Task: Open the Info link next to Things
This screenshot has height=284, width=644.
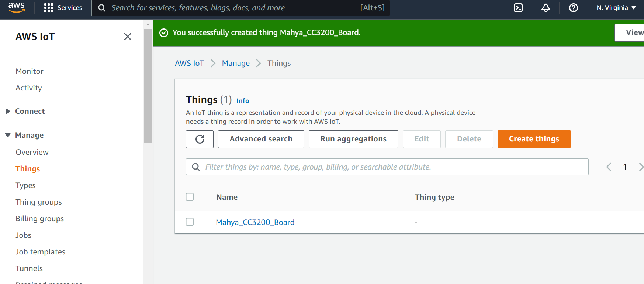Action: [x=243, y=101]
